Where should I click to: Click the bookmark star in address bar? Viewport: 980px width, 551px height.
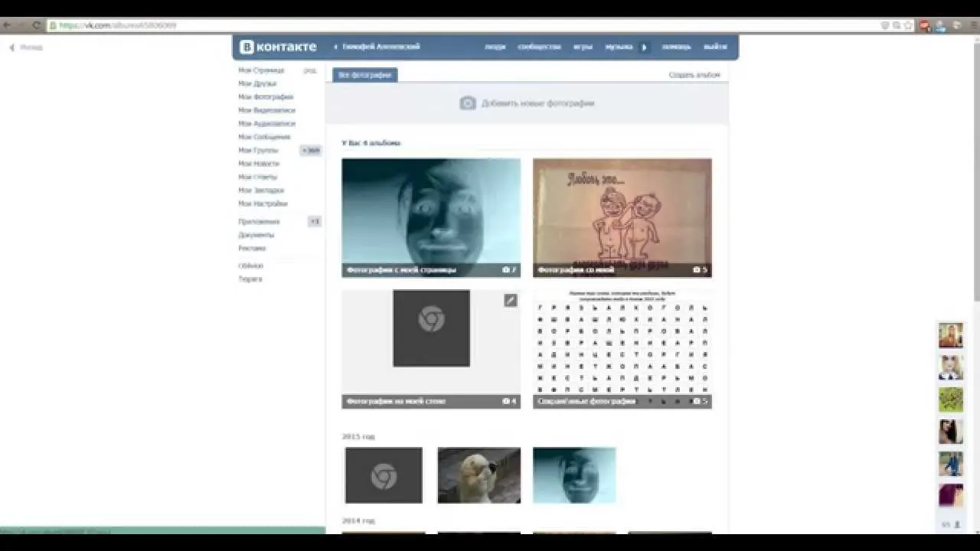[x=908, y=25]
